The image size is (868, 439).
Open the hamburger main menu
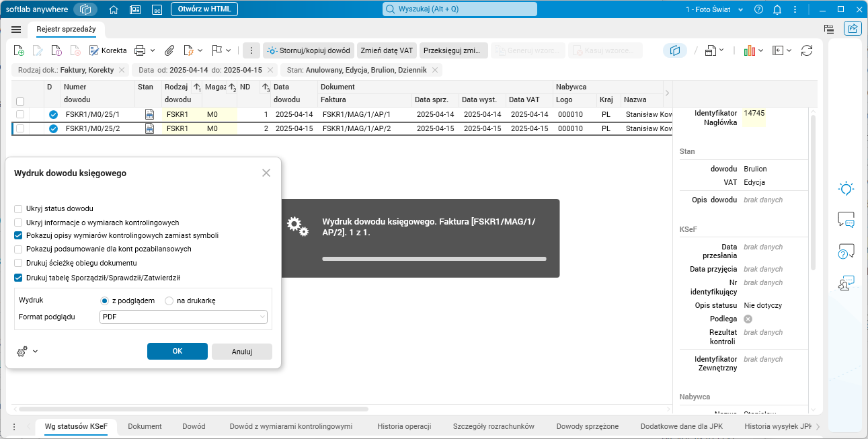click(x=16, y=30)
